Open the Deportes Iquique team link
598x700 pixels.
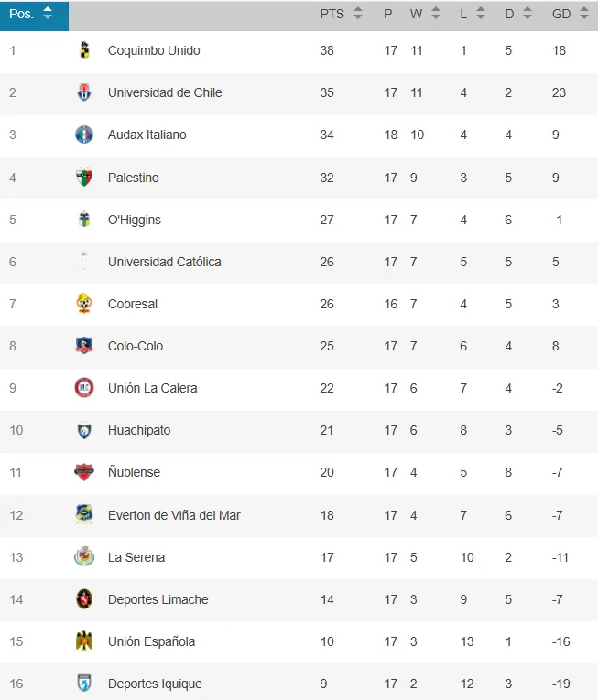tap(155, 684)
